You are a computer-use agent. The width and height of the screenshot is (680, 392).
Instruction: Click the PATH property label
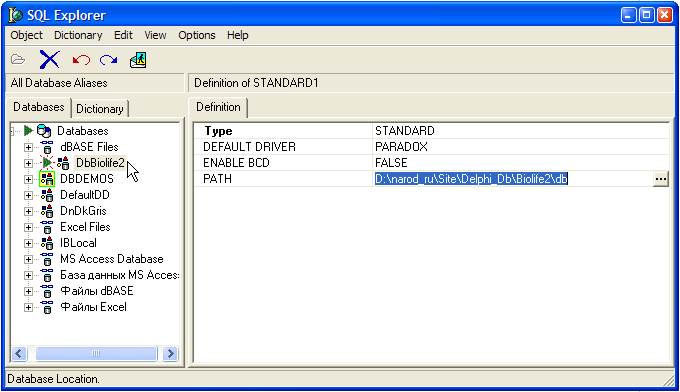[x=217, y=179]
